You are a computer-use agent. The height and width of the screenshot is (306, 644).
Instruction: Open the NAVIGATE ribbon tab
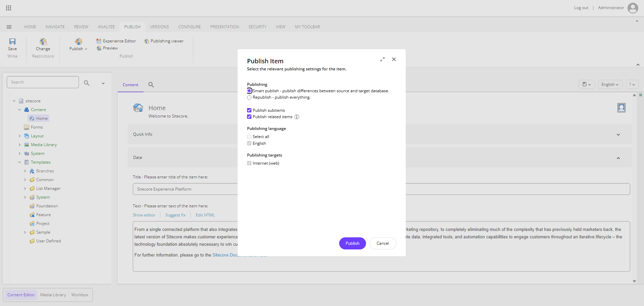55,27
